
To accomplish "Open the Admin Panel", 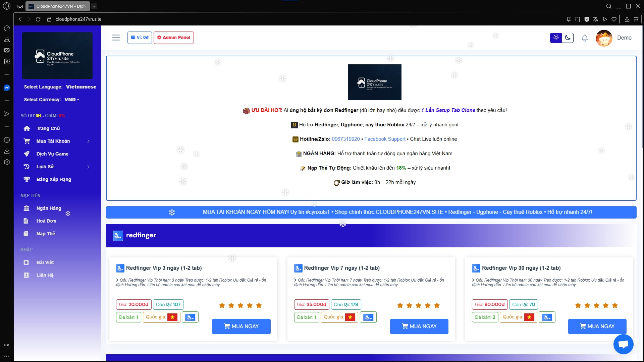I will click(174, 38).
